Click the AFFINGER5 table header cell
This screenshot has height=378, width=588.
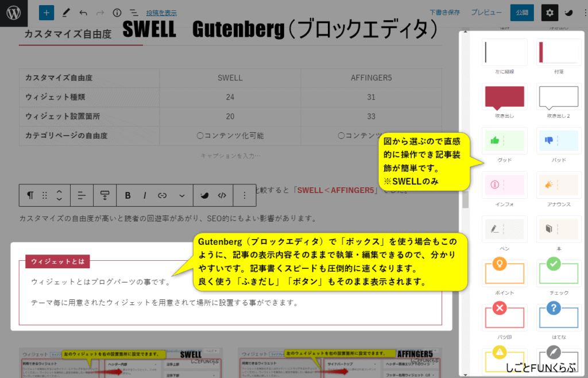tap(372, 78)
